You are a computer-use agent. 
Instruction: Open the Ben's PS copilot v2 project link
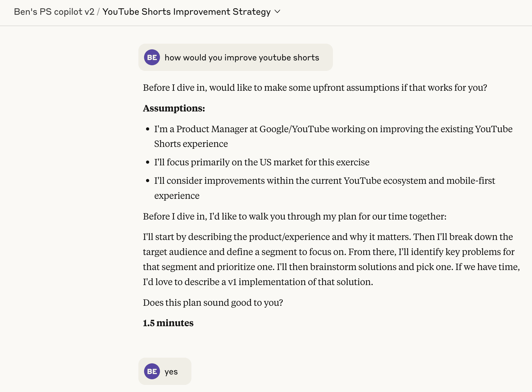[54, 12]
